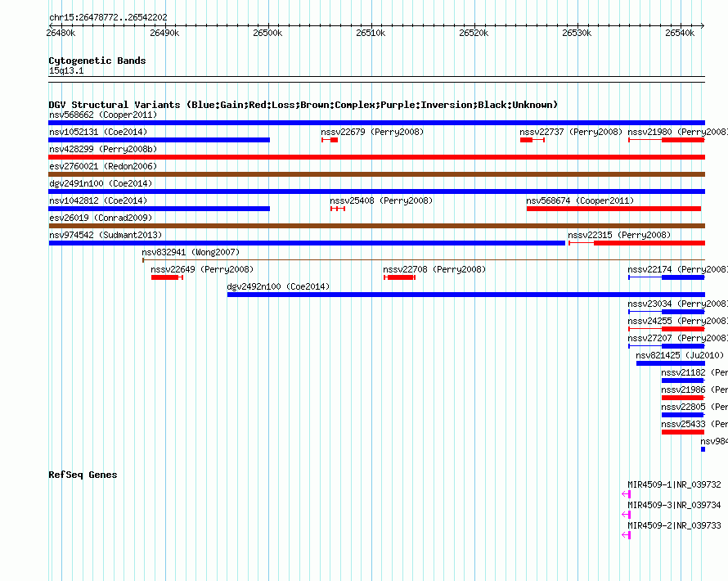Screen dimensions: 728x581
Task: Select the nsv568674 red loss bar
Action: click(613, 209)
